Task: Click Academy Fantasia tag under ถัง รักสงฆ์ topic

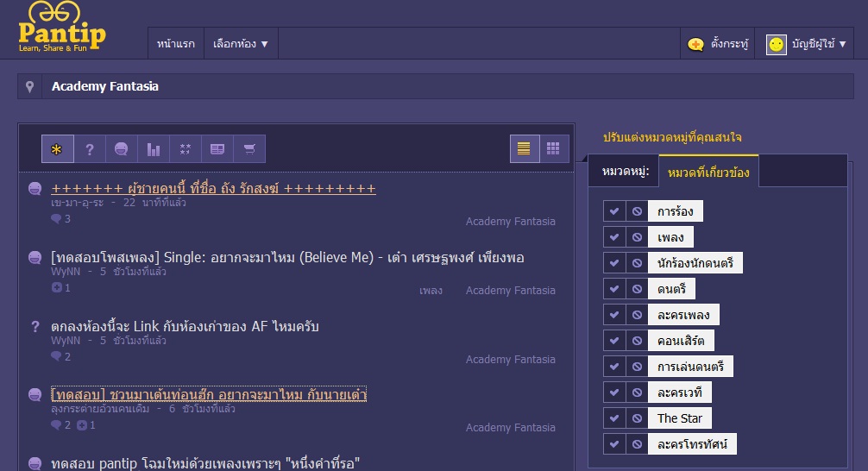Action: tap(511, 222)
